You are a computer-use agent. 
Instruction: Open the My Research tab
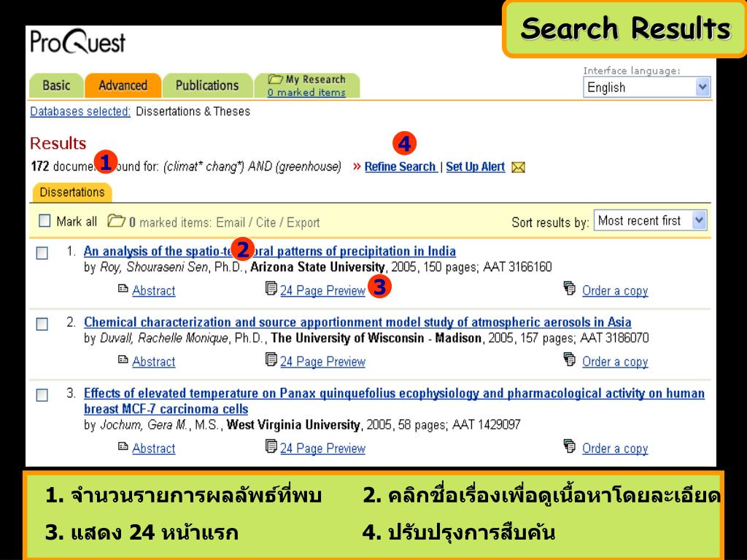click(307, 86)
